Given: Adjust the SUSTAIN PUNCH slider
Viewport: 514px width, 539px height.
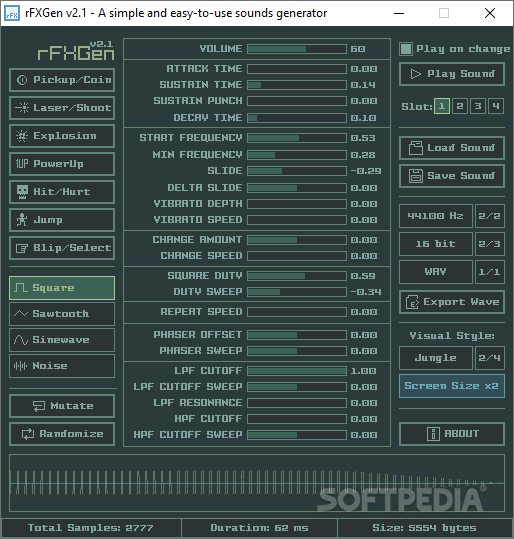Looking at the screenshot, I should tap(297, 101).
